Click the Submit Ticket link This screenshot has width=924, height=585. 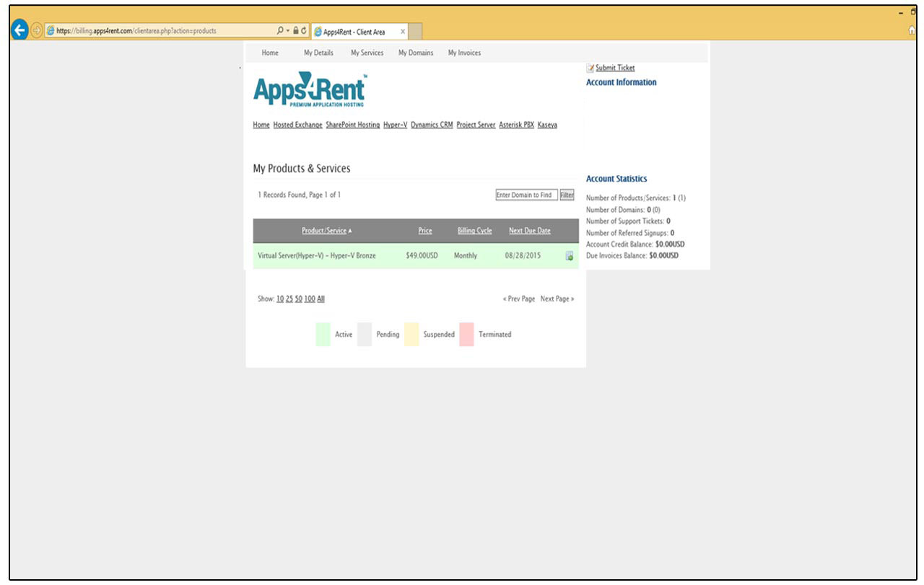click(615, 68)
